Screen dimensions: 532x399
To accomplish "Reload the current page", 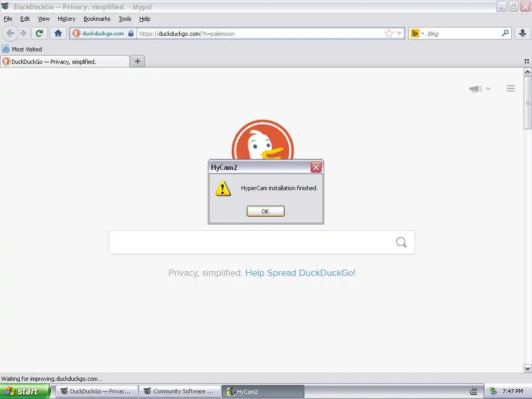I will pyautogui.click(x=39, y=33).
